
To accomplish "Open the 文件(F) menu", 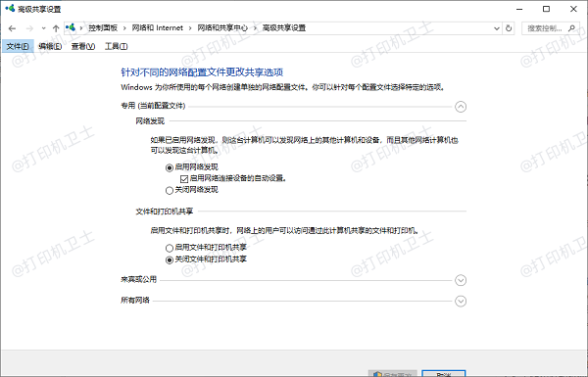I will click(x=18, y=46).
